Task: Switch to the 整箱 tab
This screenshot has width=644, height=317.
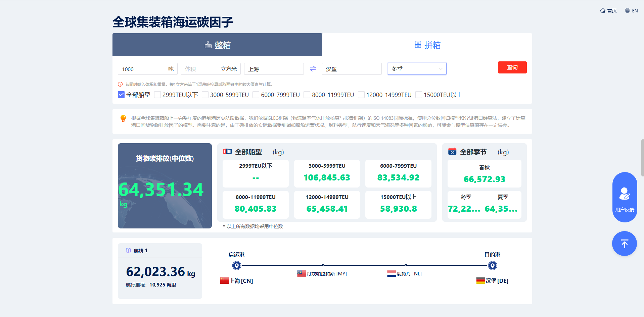Action: (x=217, y=45)
